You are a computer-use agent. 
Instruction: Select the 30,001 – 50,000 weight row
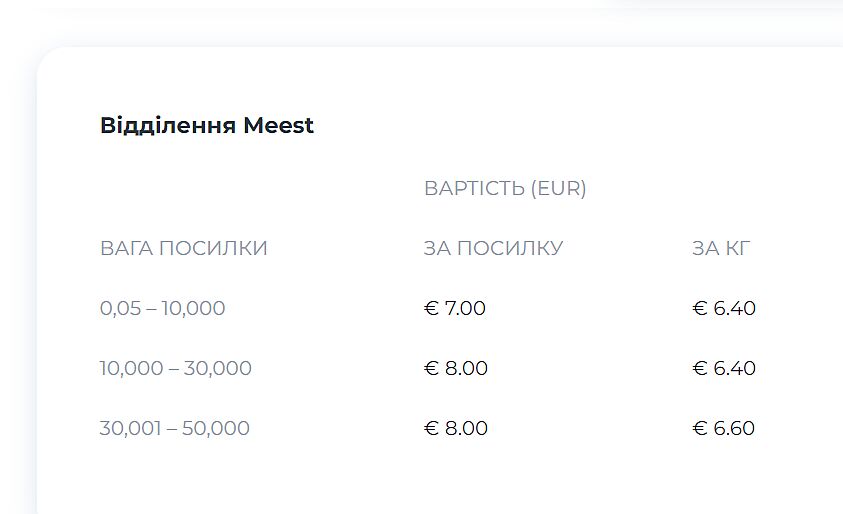(x=175, y=428)
